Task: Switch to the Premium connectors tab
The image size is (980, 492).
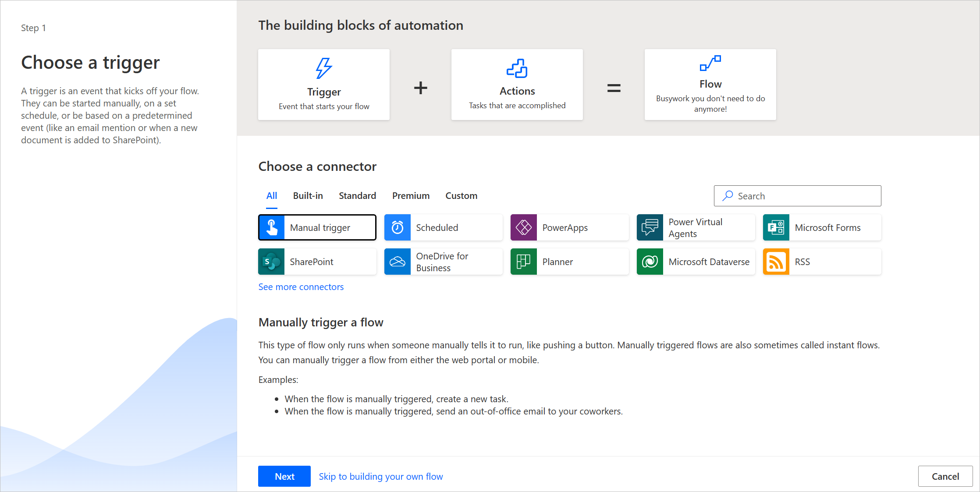Action: tap(411, 195)
